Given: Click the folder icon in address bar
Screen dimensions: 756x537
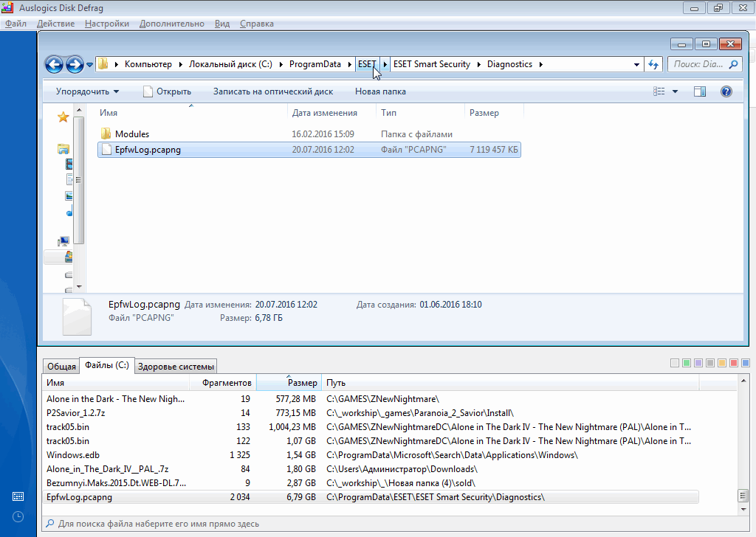Looking at the screenshot, I should point(103,64).
